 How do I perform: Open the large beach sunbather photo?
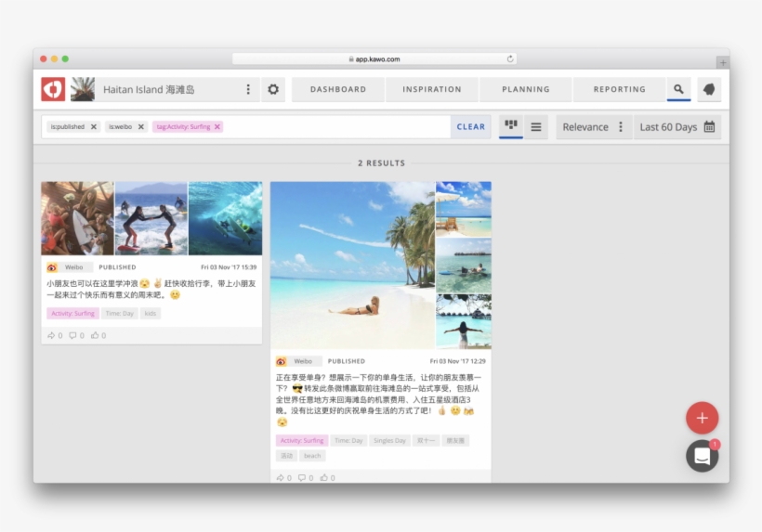click(352, 265)
